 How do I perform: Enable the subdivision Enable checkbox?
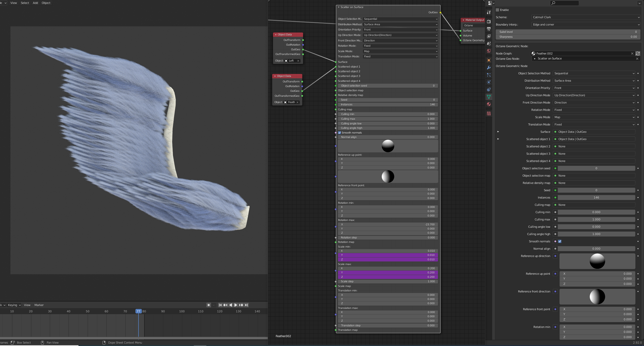(497, 10)
